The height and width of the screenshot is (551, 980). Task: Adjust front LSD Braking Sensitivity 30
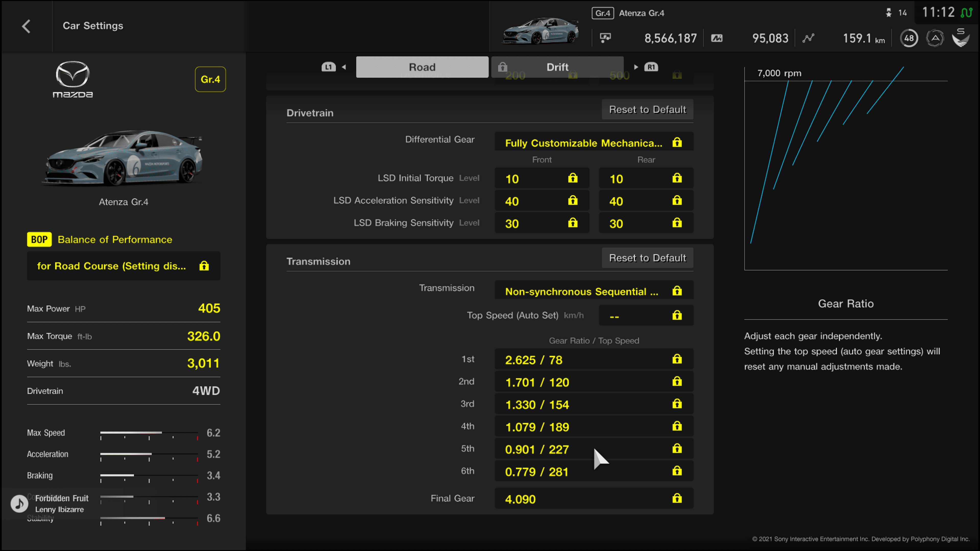click(542, 223)
